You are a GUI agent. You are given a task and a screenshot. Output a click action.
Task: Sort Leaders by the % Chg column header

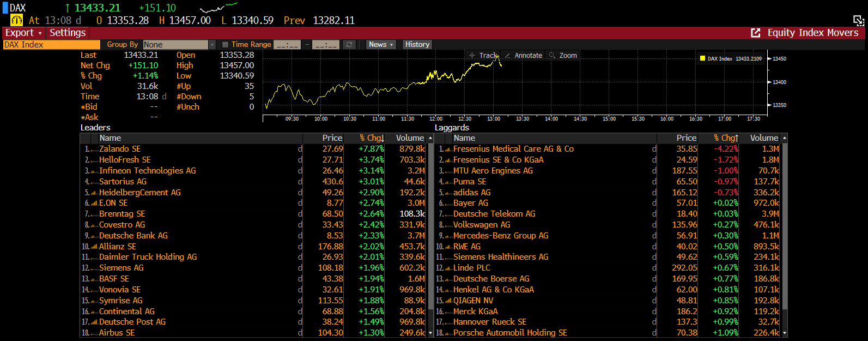pos(372,138)
